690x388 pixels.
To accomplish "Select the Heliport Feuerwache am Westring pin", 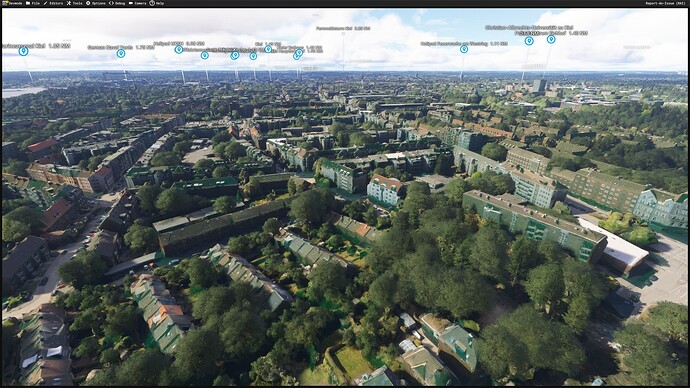I will pos(464,49).
